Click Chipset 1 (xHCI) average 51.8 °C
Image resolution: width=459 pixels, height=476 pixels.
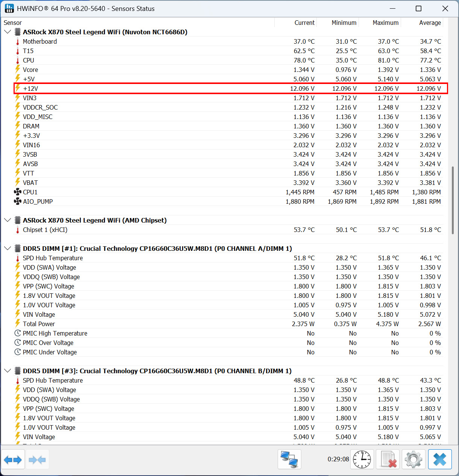pyautogui.click(x=430, y=230)
